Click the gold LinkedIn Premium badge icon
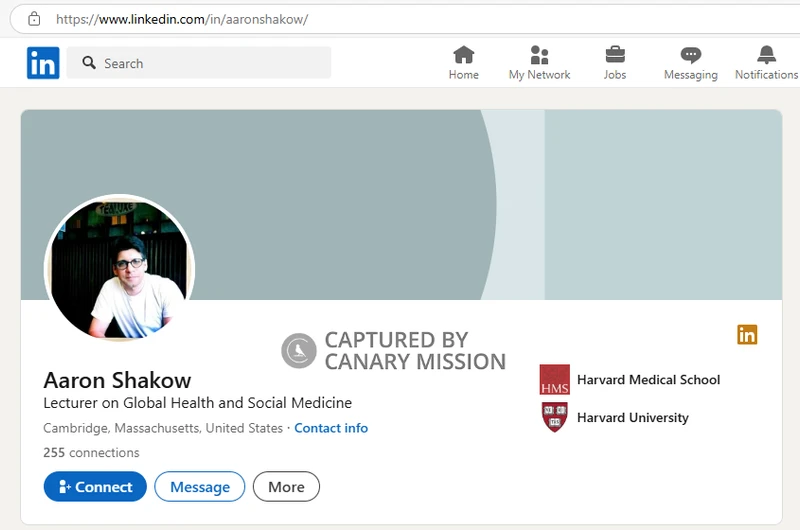800x530 pixels. pos(747,335)
